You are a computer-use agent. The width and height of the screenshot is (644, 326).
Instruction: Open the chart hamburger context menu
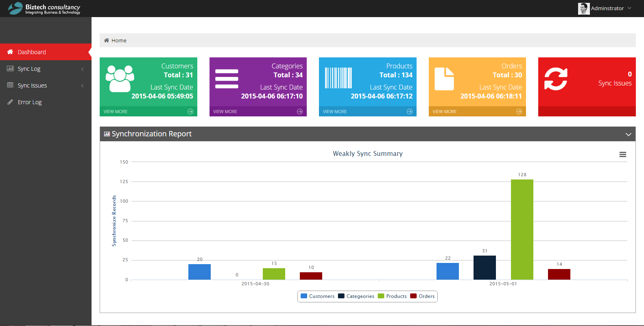tap(623, 155)
